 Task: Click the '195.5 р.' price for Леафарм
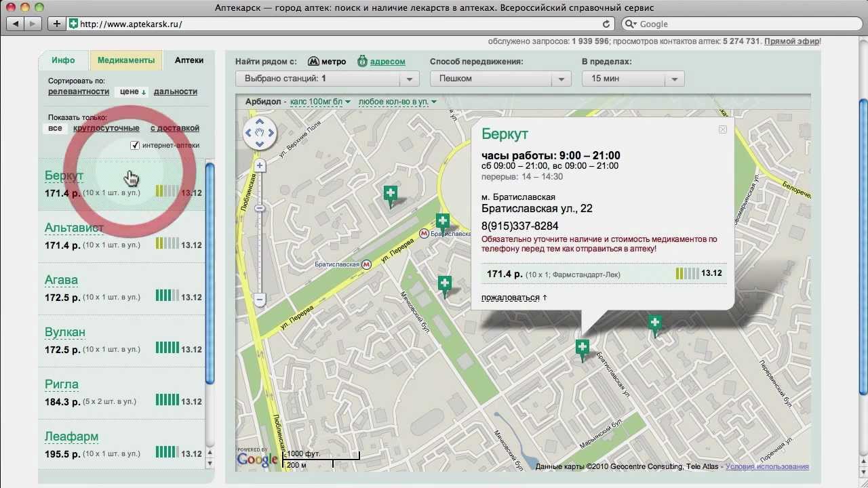(x=62, y=454)
